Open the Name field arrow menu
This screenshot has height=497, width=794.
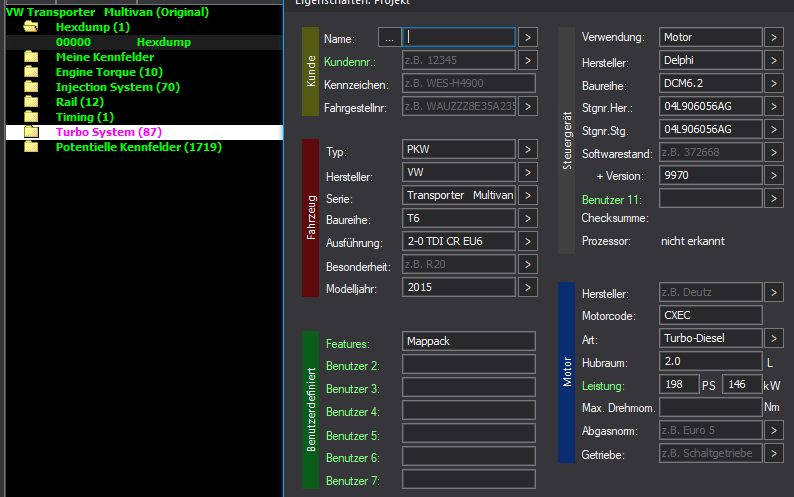pyautogui.click(x=528, y=37)
